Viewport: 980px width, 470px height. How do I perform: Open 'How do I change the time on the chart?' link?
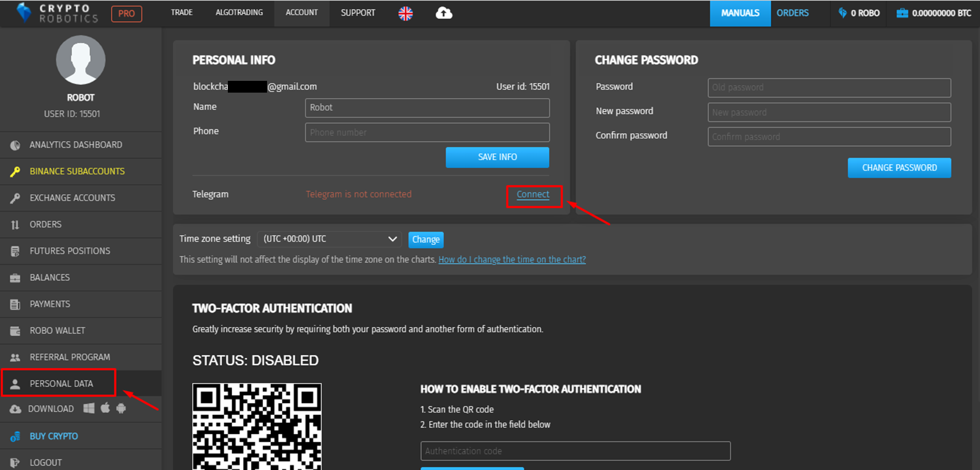tap(512, 260)
